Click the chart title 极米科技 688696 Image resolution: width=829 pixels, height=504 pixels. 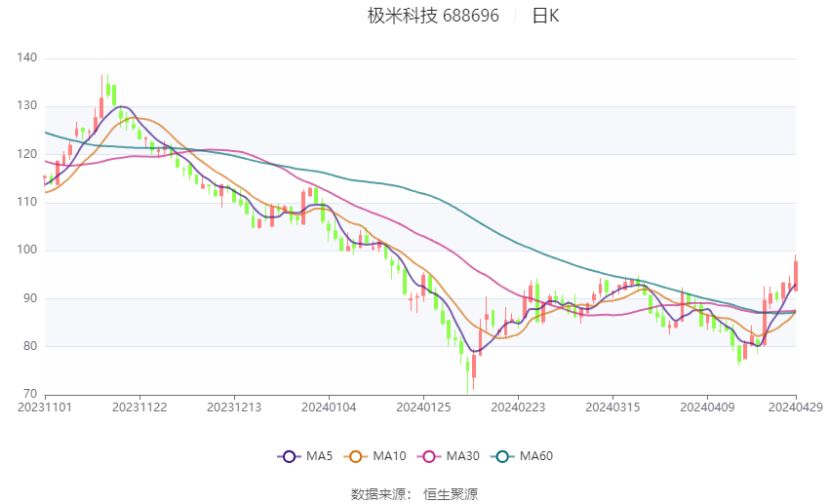[x=433, y=16]
